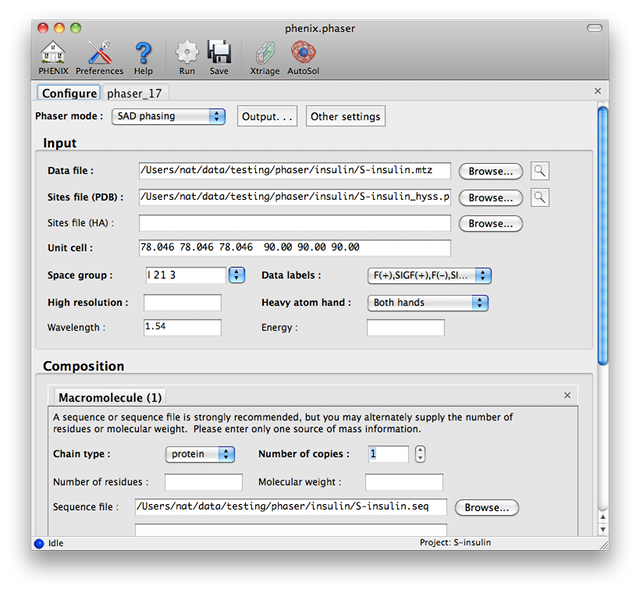Screen dimensions: 640x593
Task: Switch to the phaser_17 tab
Action: coord(134,93)
